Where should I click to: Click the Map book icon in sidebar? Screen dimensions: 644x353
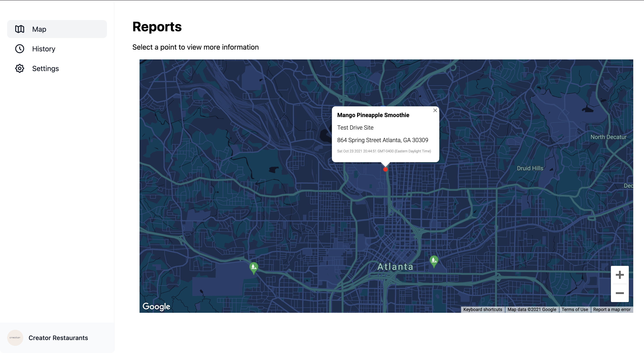click(x=19, y=29)
